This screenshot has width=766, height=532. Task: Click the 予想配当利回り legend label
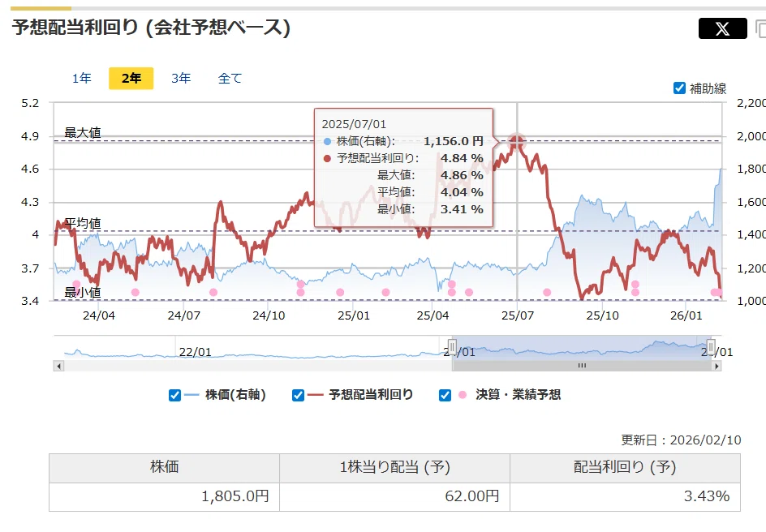coord(372,394)
